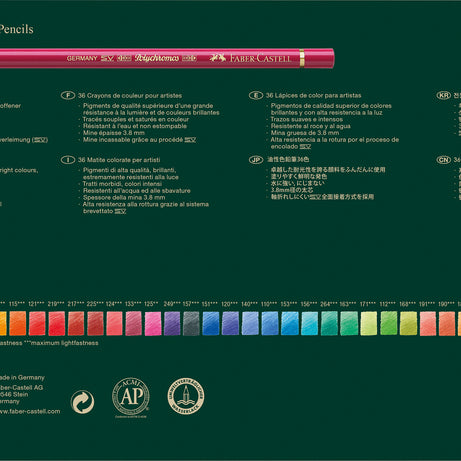Click the KR language badge
Viewport: 461px width, 461px height.
coord(444,96)
